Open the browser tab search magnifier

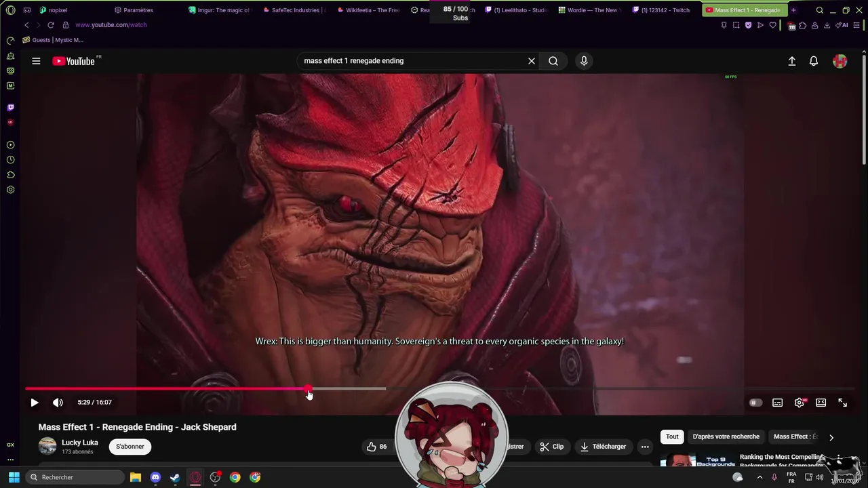click(x=820, y=10)
